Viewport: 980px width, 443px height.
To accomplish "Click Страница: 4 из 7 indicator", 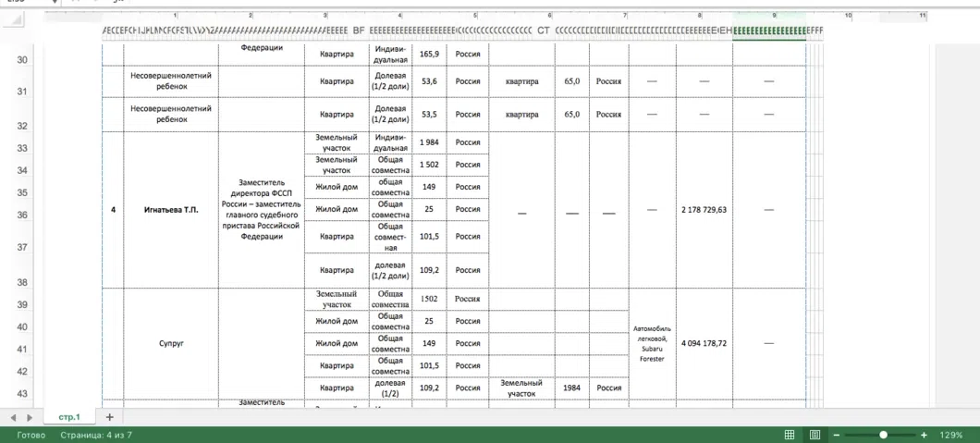I will [95, 435].
